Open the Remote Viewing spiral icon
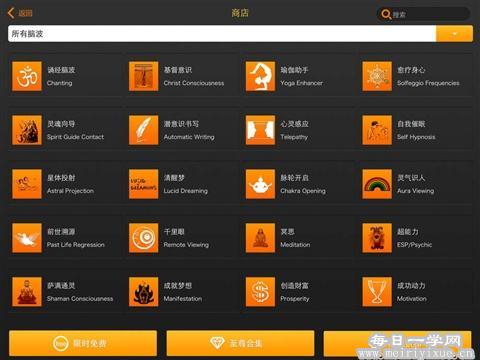The height and width of the screenshot is (360, 480). click(x=144, y=238)
